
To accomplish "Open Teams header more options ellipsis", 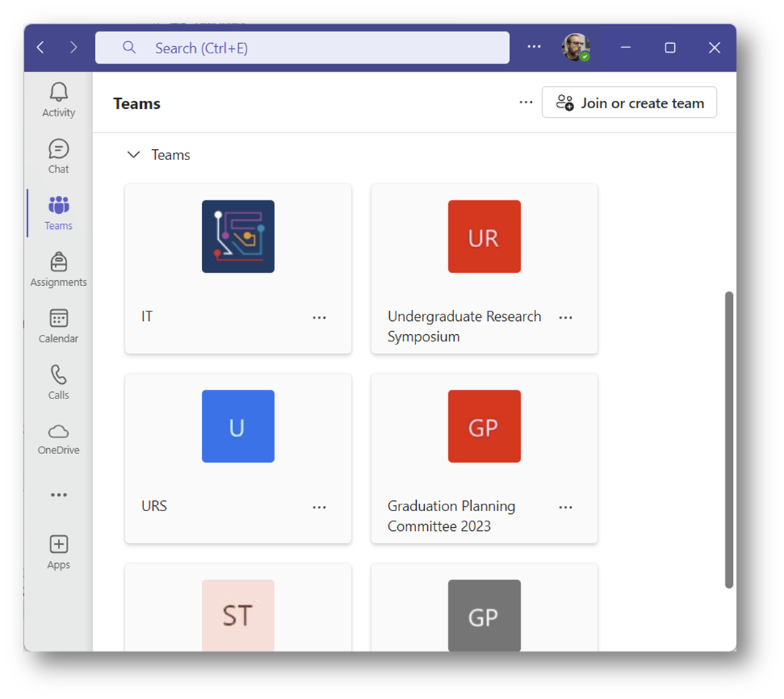I will 526,102.
